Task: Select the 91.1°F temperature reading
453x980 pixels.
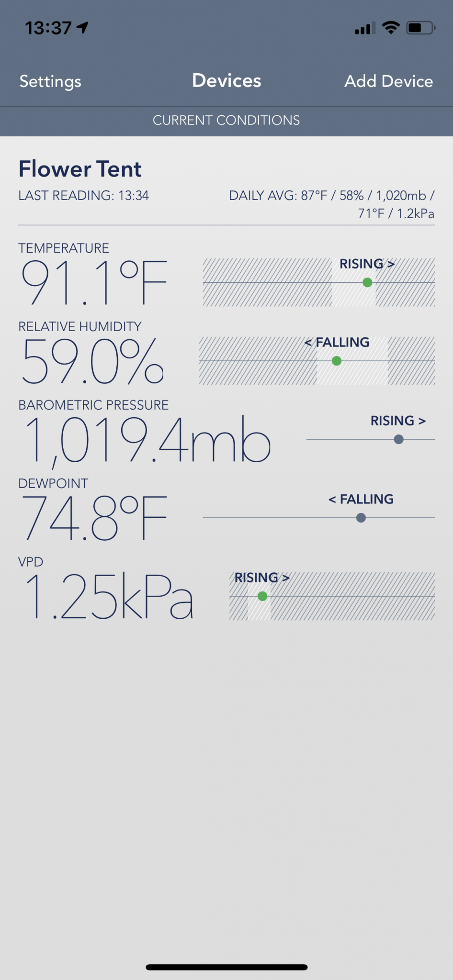Action: pyautogui.click(x=94, y=282)
